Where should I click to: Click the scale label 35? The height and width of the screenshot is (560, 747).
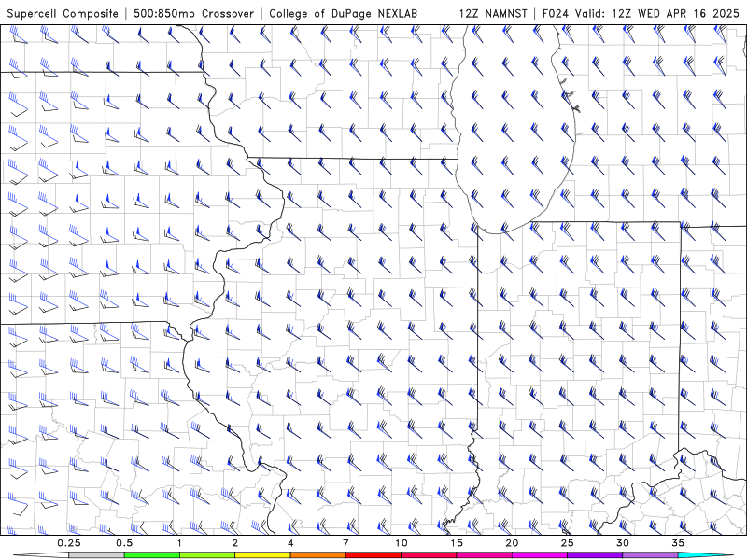pos(678,543)
